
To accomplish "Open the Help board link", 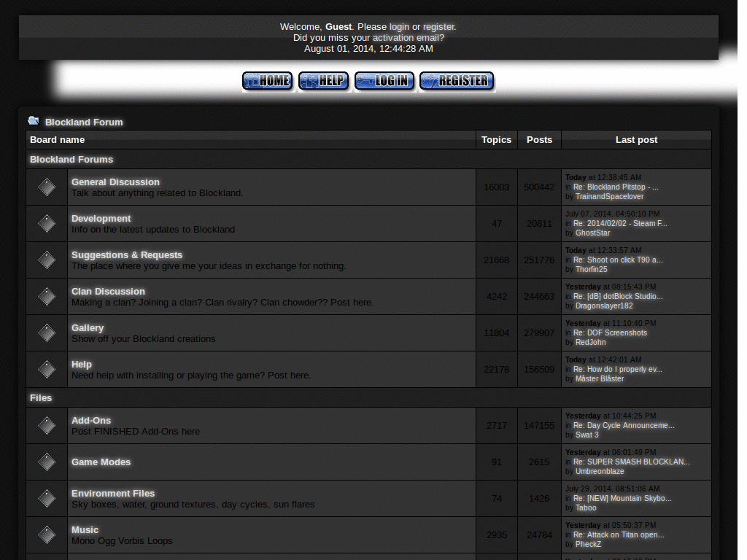I will point(82,365).
